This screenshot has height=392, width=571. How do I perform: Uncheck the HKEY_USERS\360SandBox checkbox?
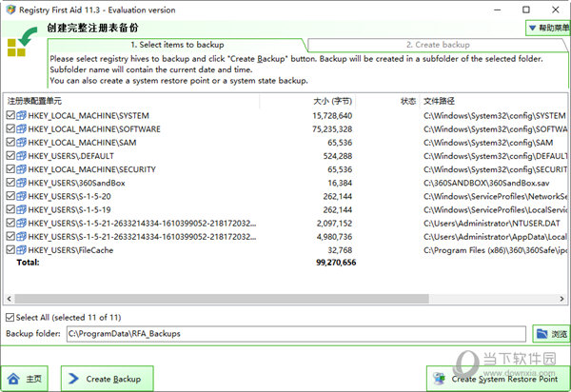(x=10, y=183)
